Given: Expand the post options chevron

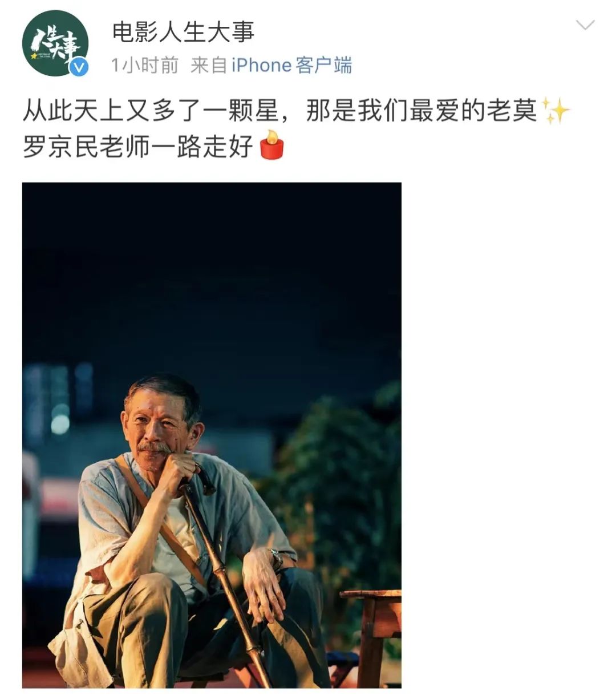Looking at the screenshot, I should pyautogui.click(x=585, y=25).
